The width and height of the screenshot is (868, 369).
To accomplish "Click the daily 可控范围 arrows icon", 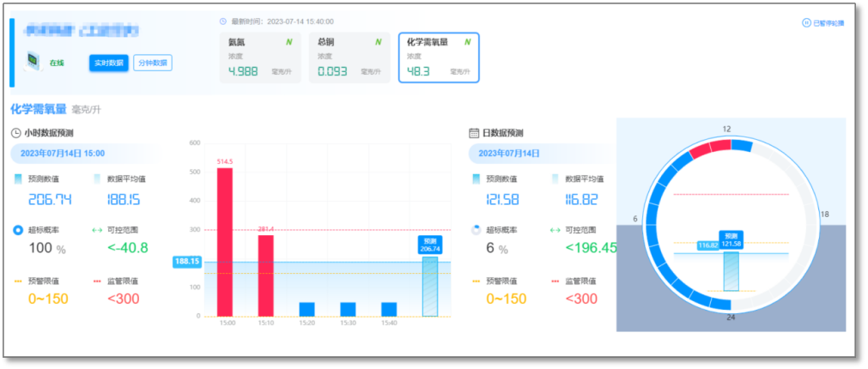I will tap(555, 230).
